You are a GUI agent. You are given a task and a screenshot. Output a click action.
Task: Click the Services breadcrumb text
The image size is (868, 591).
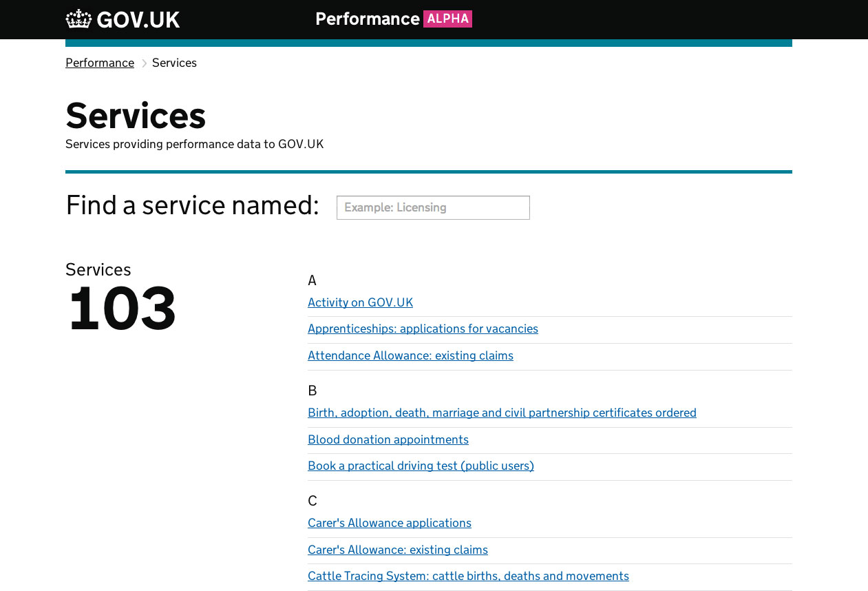pyautogui.click(x=174, y=63)
